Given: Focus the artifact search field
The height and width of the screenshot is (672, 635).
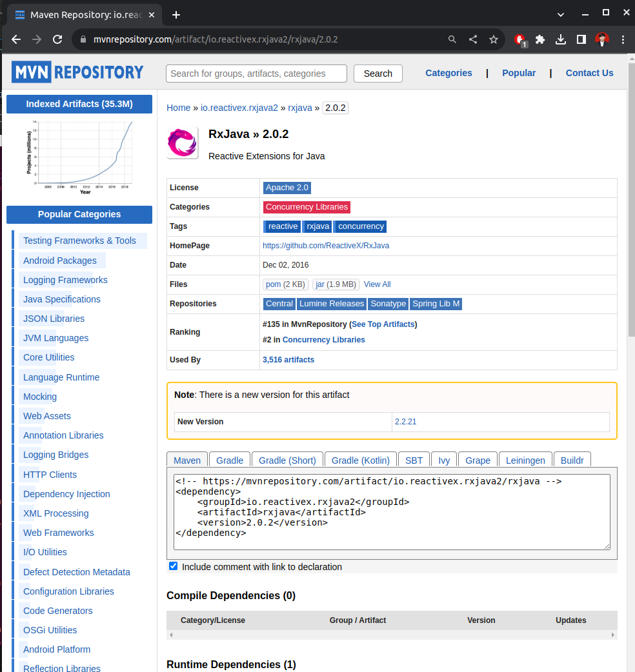Looking at the screenshot, I should pyautogui.click(x=256, y=74).
